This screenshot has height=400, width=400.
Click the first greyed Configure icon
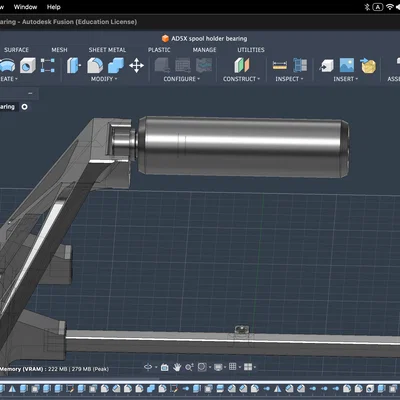tap(162, 65)
